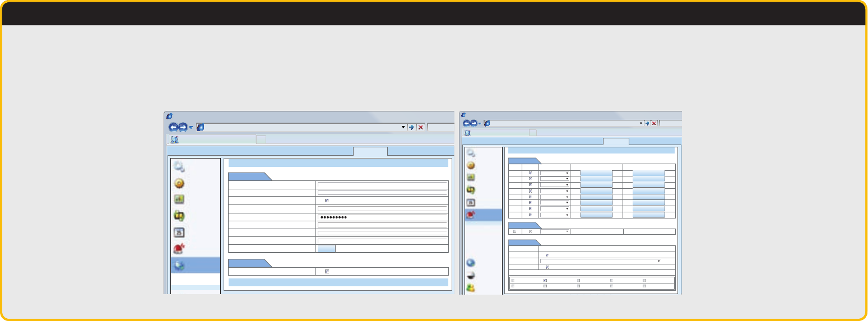The height and width of the screenshot is (321, 868).
Task: Select the picture chart icon in the right window sidebar
Action: click(471, 178)
